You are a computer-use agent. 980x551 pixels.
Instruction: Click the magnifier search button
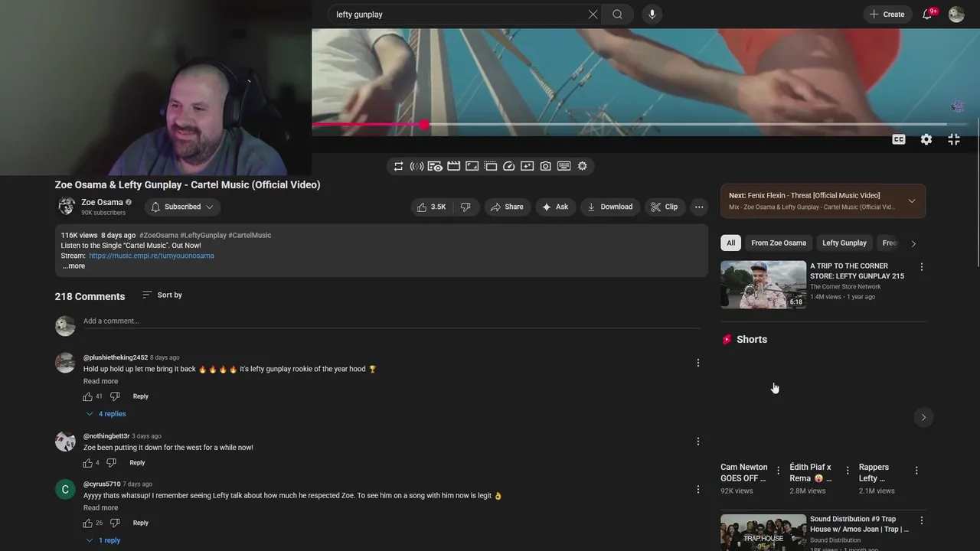pyautogui.click(x=617, y=15)
